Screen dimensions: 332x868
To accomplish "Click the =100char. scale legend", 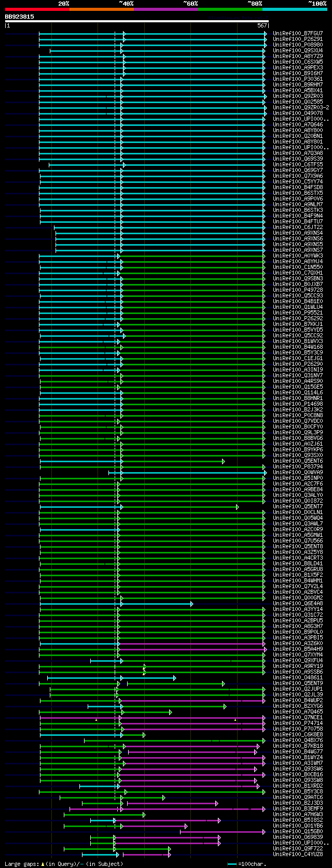I will (247, 864).
